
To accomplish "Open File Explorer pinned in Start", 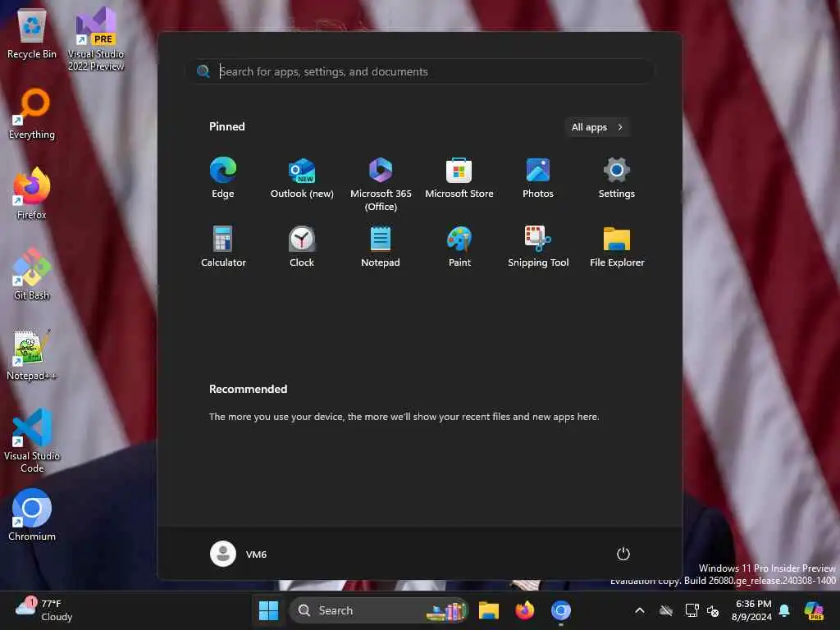I will coord(617,247).
